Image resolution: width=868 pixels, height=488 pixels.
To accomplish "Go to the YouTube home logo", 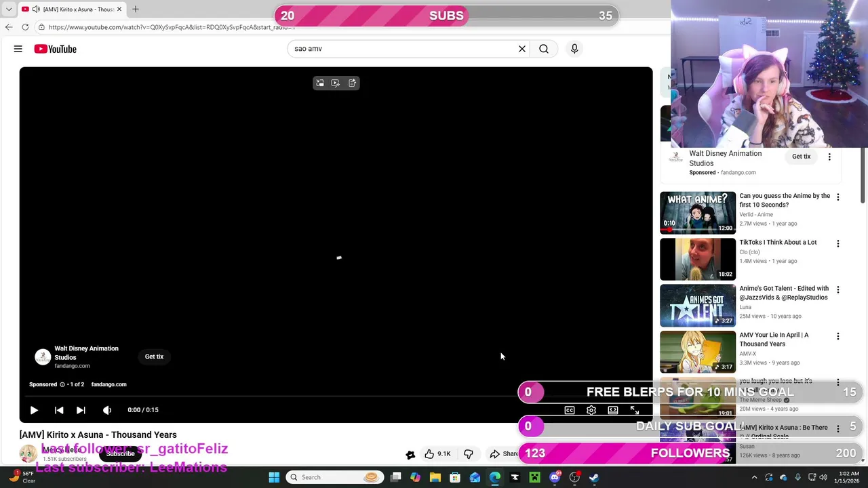I will coord(55,49).
